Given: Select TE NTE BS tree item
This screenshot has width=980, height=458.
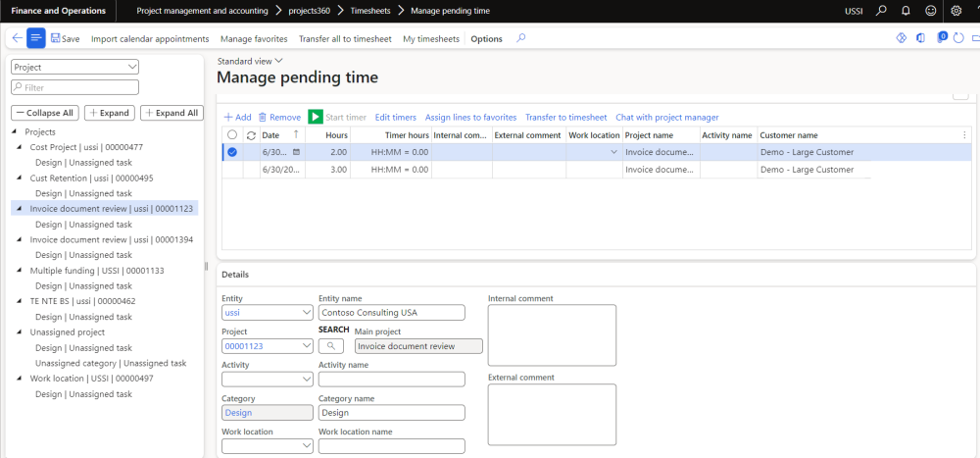Looking at the screenshot, I should [82, 301].
